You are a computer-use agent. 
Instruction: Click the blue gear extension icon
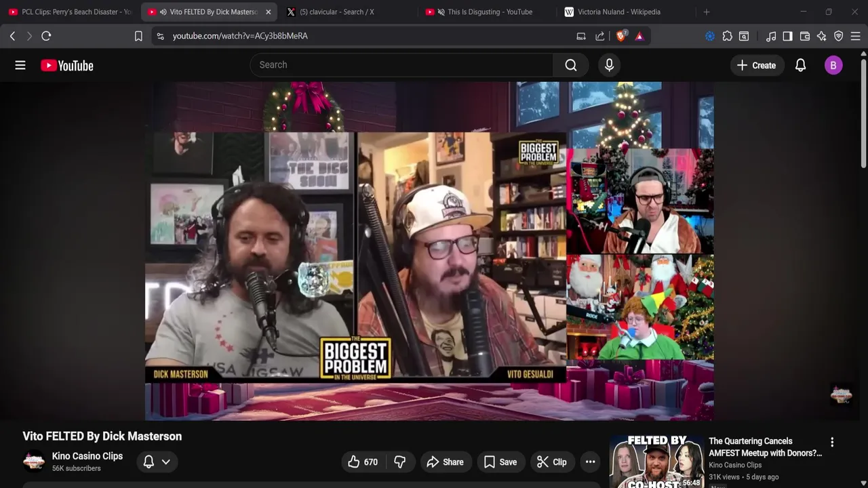coord(710,36)
